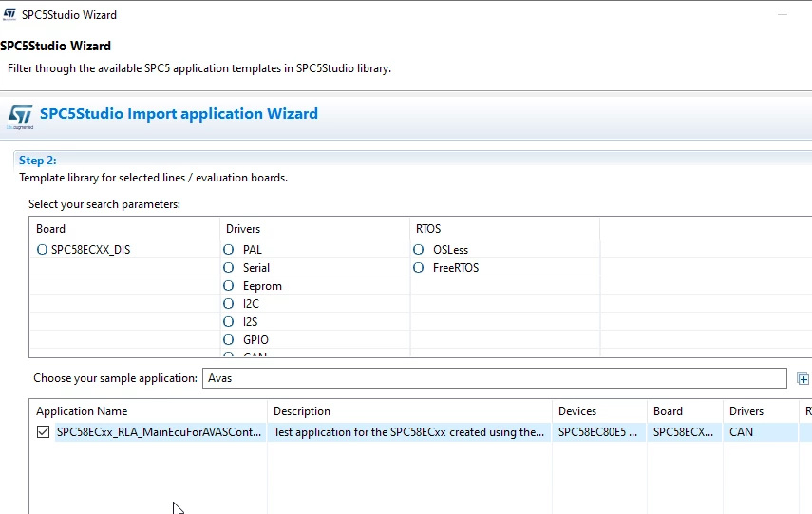This screenshot has height=514, width=812.
Task: Sort by Description column header
Action: tap(302, 411)
